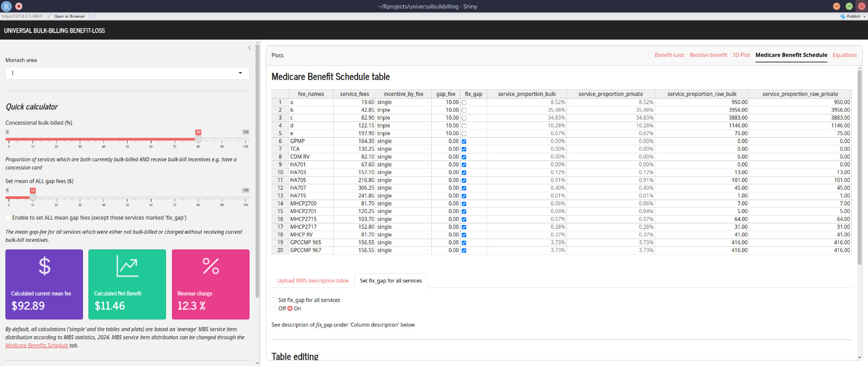The image size is (868, 366).
Task: Open the Upload MBS description table tab
Action: (312, 281)
